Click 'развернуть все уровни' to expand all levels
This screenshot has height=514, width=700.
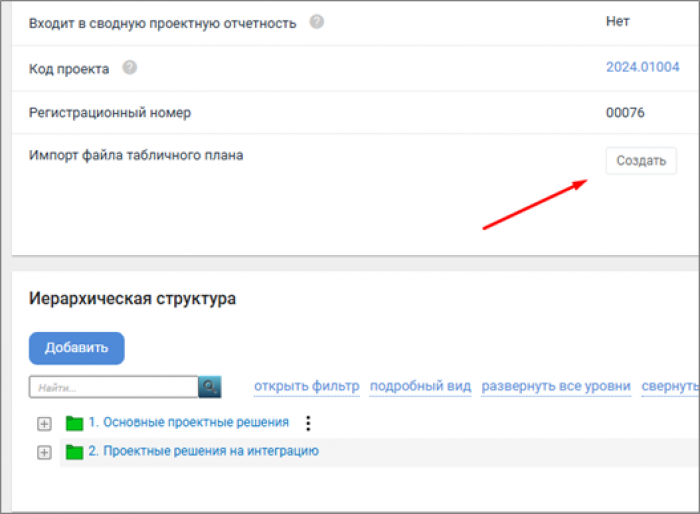click(556, 387)
